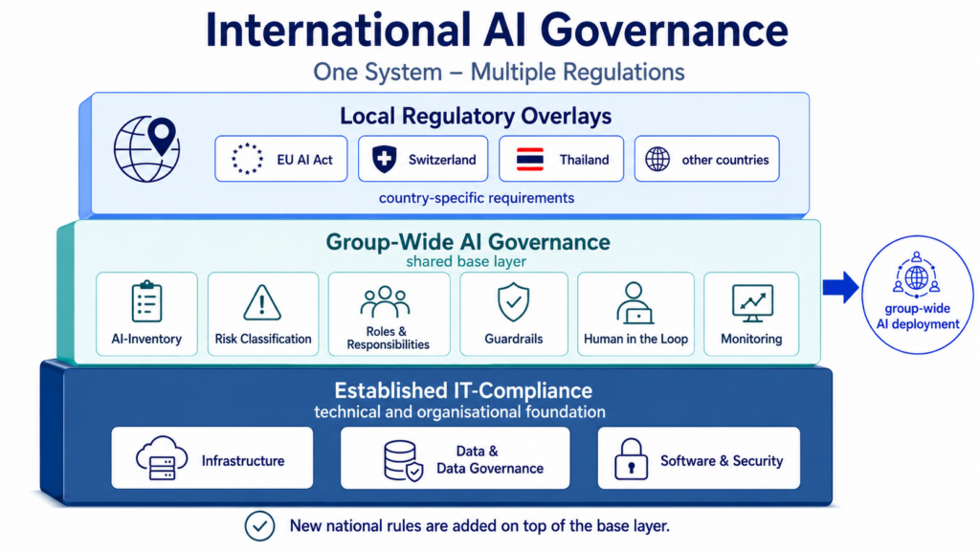
Task: Click the Software & Security padlock icon
Action: click(631, 459)
